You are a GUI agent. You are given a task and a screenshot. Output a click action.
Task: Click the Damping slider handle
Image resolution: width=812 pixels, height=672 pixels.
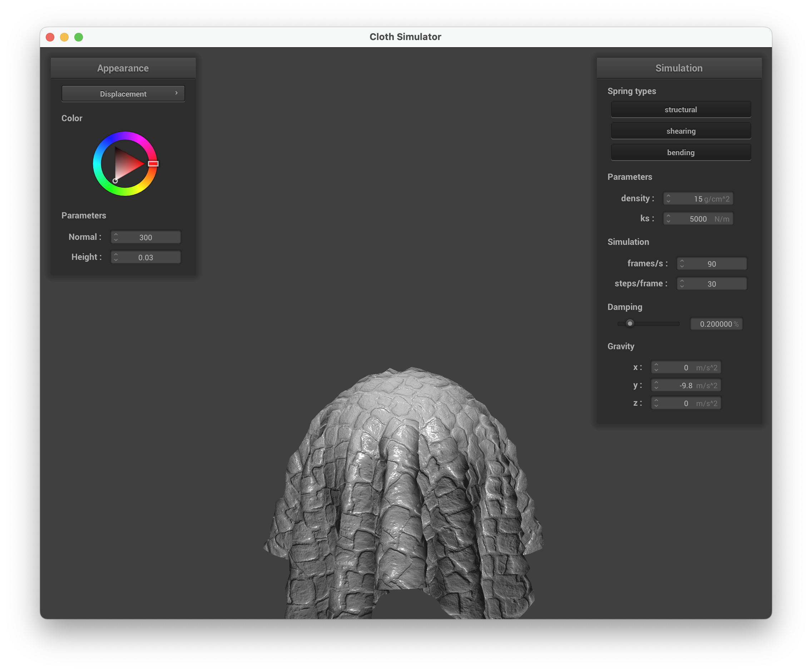pyautogui.click(x=630, y=323)
